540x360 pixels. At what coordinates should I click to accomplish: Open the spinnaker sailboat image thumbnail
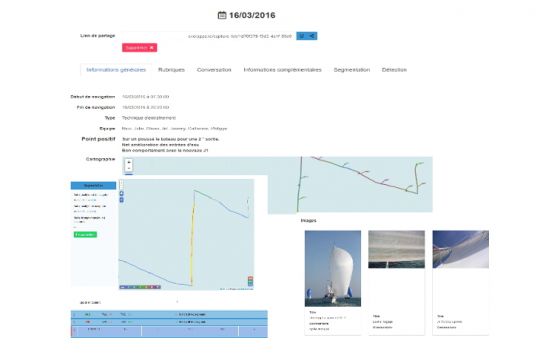point(333,269)
